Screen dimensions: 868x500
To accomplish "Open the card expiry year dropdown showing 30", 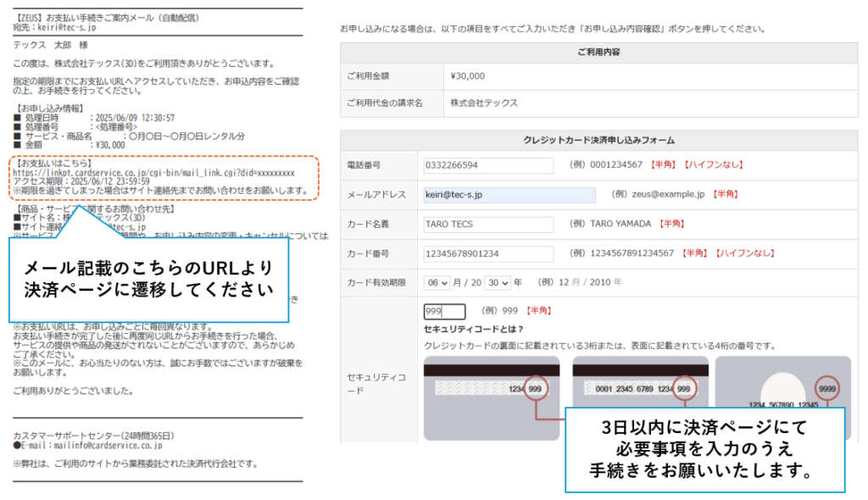I will click(498, 282).
